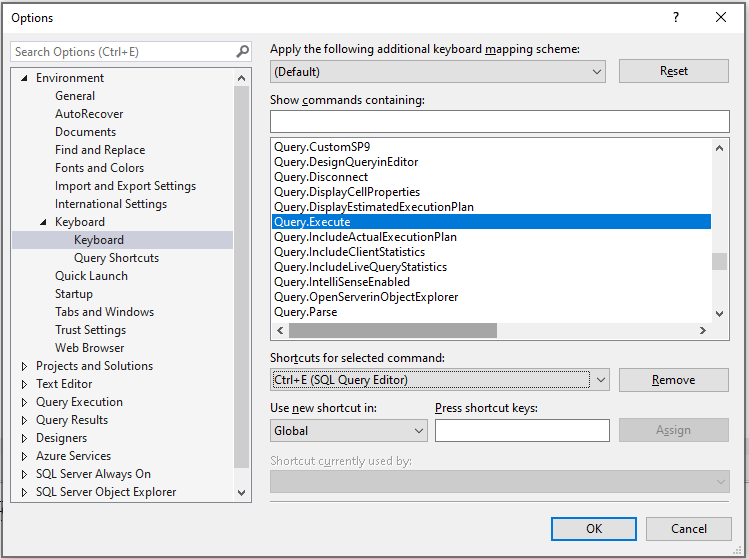Click the OK button
749x559 pixels.
tap(594, 529)
